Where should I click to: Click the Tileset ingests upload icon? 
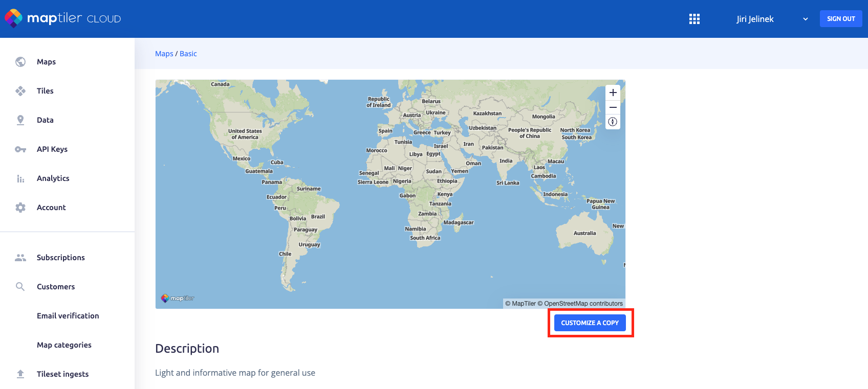[x=20, y=374]
